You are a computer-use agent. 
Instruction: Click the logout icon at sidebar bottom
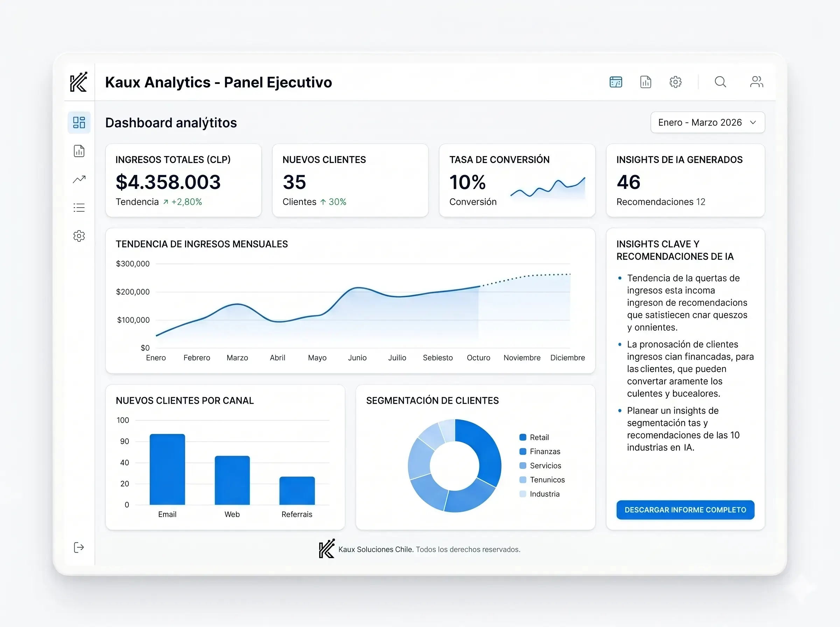pyautogui.click(x=78, y=547)
